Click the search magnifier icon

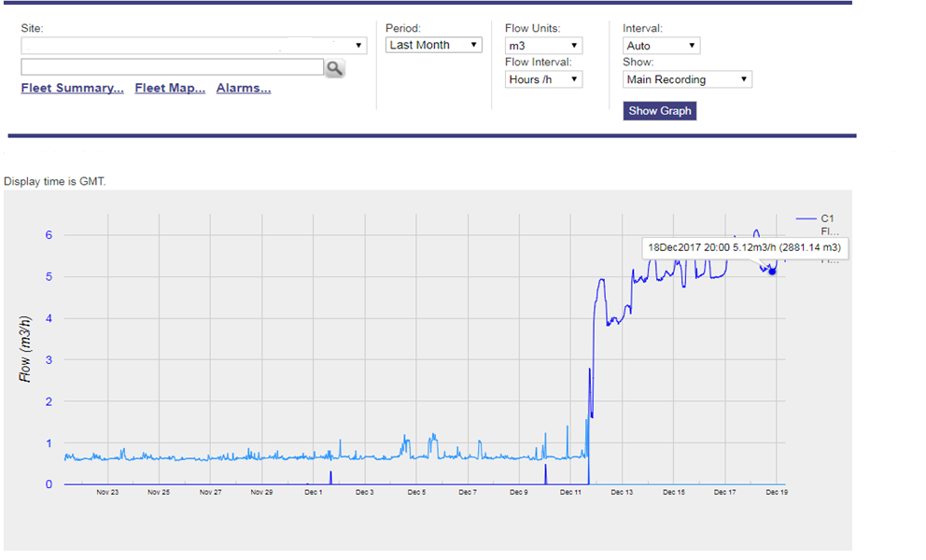334,66
